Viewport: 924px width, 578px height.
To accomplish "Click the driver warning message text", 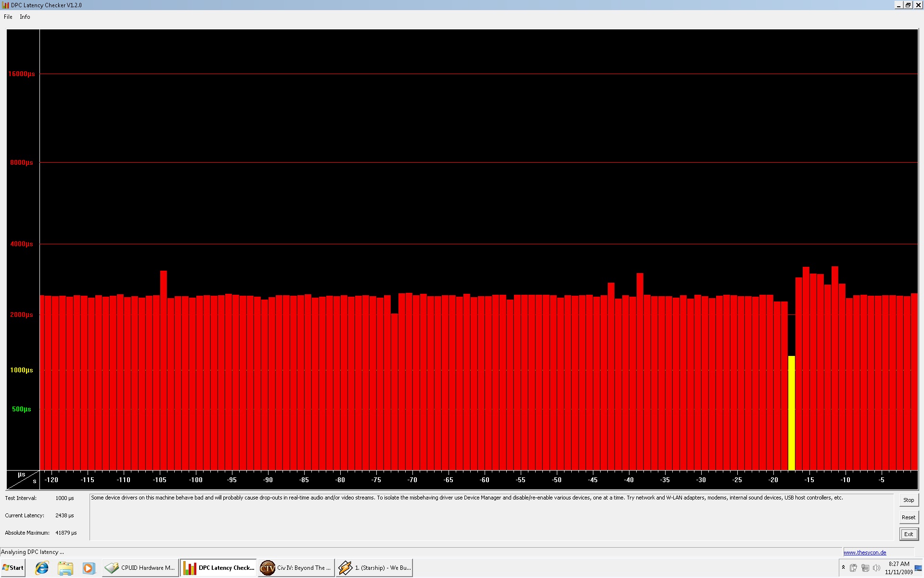I will click(467, 498).
